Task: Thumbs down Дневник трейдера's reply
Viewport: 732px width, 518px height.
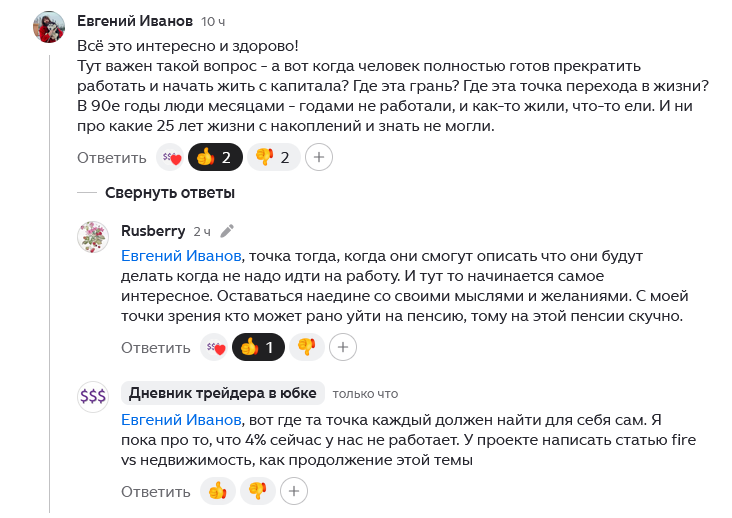Action: point(257,491)
